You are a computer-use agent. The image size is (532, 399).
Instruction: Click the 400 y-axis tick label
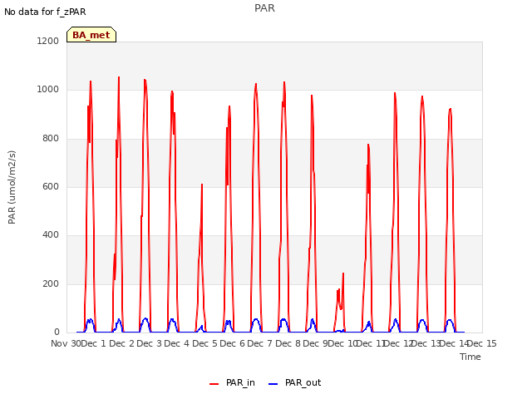51,234
